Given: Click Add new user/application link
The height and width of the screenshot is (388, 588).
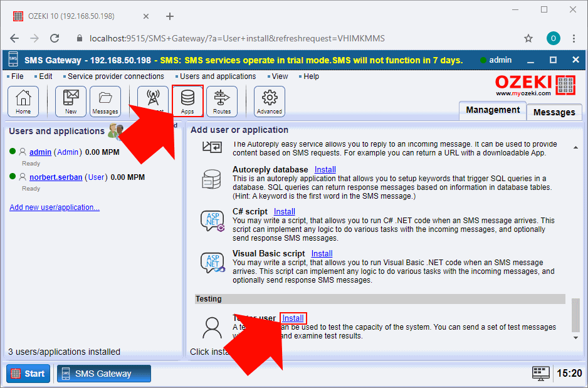Looking at the screenshot, I should [55, 207].
